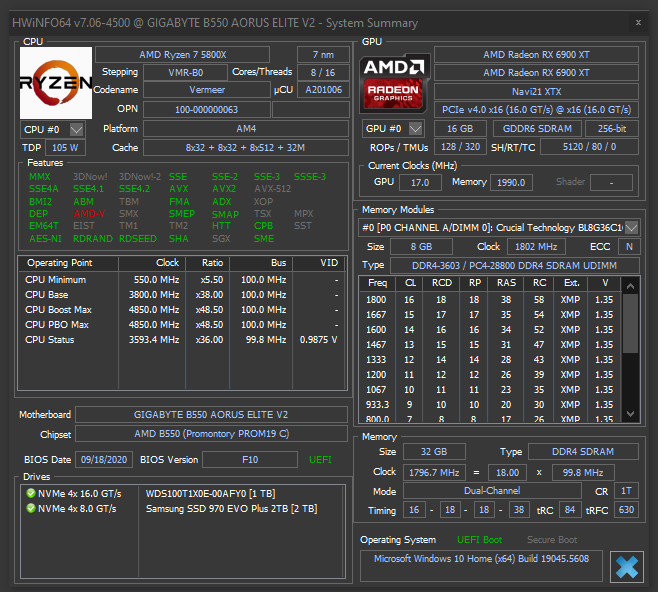The height and width of the screenshot is (592, 658).
Task: Click the DDR4-3603 / PC4-28800 type field
Action: point(514,266)
